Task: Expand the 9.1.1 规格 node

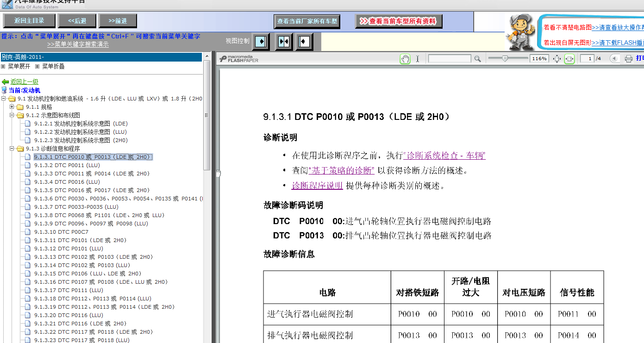Action: click(12, 107)
